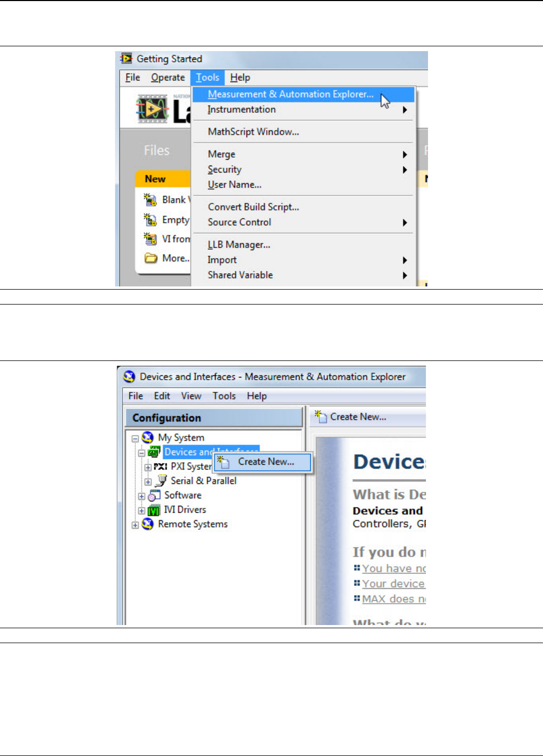This screenshot has width=543, height=756.
Task: Click the Tools menu in Getting Started window
Action: [208, 78]
